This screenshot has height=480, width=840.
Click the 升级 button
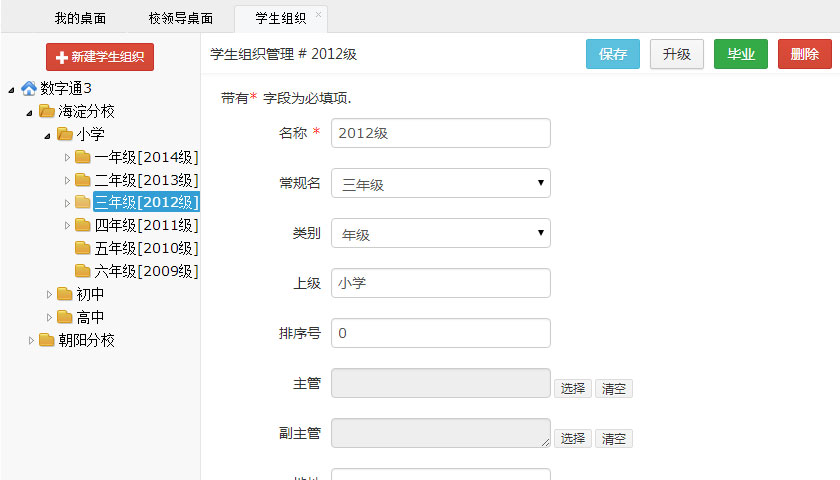pos(677,54)
